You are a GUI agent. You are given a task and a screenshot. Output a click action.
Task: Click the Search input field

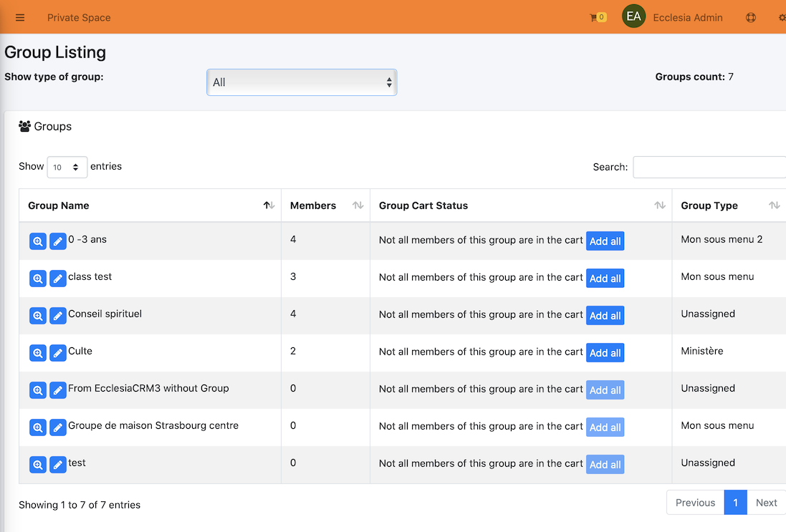[709, 167]
